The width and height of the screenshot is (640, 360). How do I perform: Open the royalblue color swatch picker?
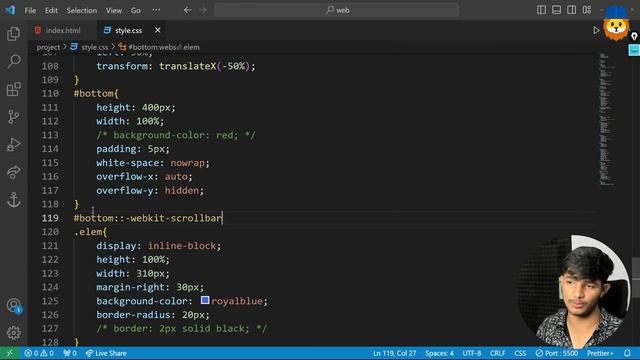(x=205, y=301)
